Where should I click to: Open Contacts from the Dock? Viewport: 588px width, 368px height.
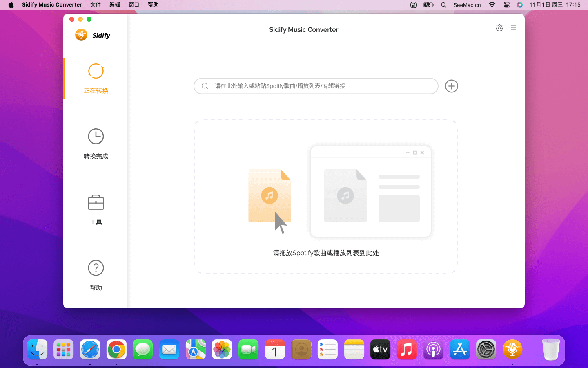pos(301,350)
